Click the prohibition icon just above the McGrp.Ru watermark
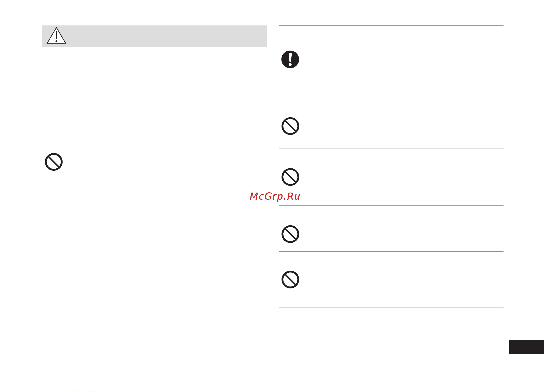This screenshot has height=392, width=547. pos(290,177)
